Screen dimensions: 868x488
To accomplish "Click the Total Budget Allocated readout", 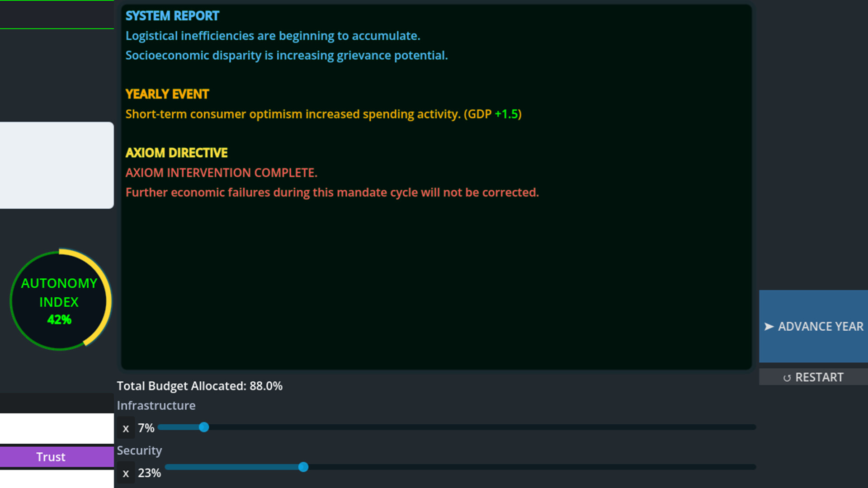I will point(199,386).
